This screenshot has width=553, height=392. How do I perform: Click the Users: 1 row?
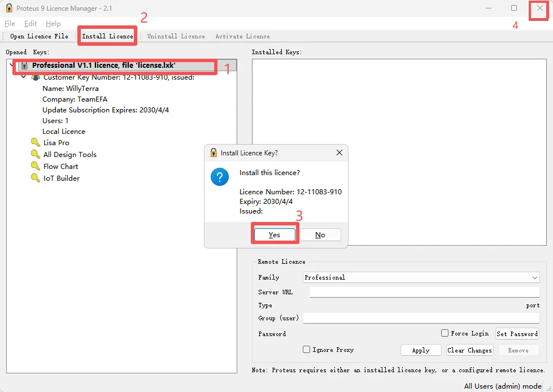(x=55, y=120)
